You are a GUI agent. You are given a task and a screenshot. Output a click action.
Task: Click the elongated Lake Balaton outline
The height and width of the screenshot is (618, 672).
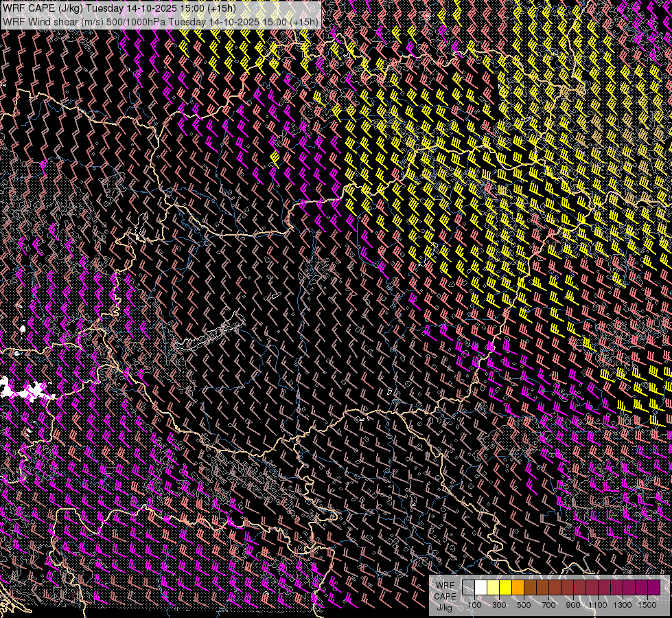click(208, 336)
